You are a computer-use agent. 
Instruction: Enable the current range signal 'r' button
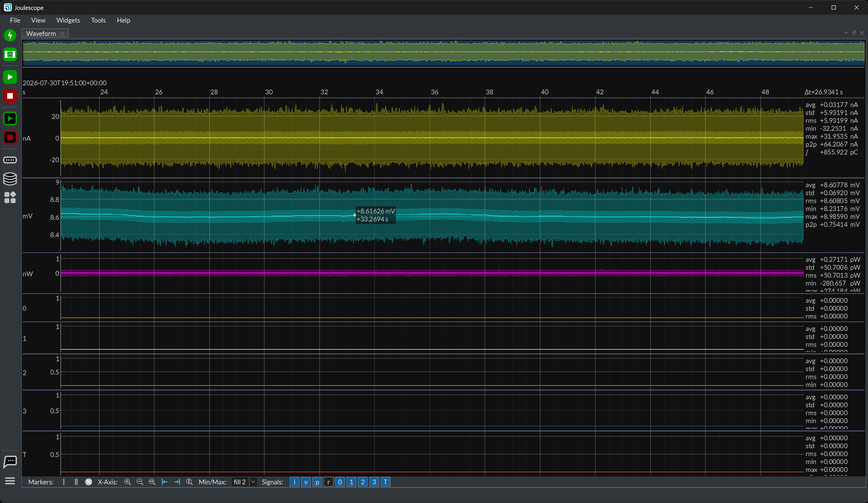pyautogui.click(x=329, y=482)
